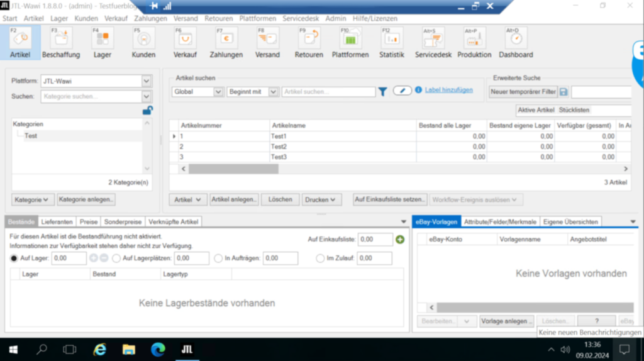Image resolution: width=644 pixels, height=361 pixels.
Task: Select the Im Zulauf radio button
Action: [320, 258]
